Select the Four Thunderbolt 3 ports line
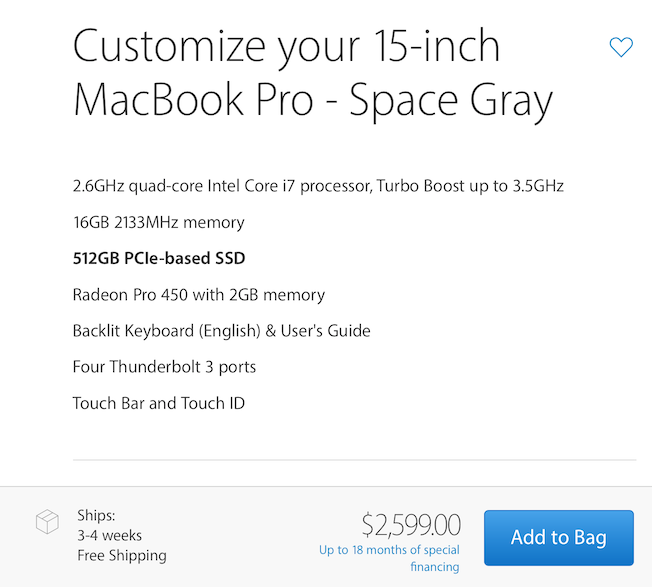Image resolution: width=652 pixels, height=587 pixels. coord(164,367)
